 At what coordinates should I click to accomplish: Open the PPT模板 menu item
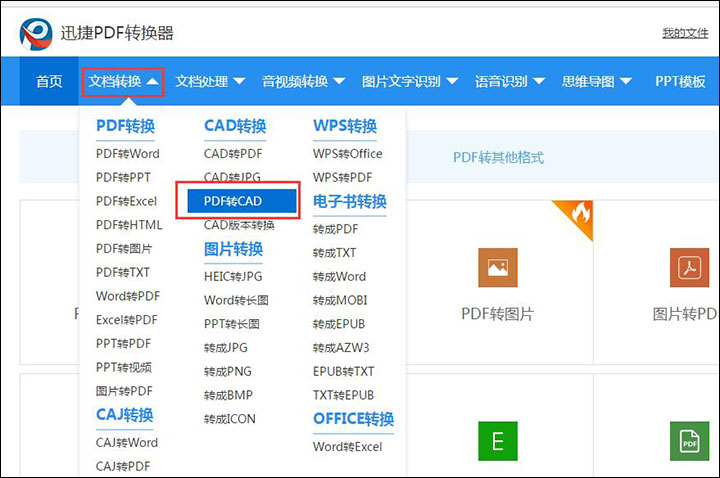coord(680,82)
